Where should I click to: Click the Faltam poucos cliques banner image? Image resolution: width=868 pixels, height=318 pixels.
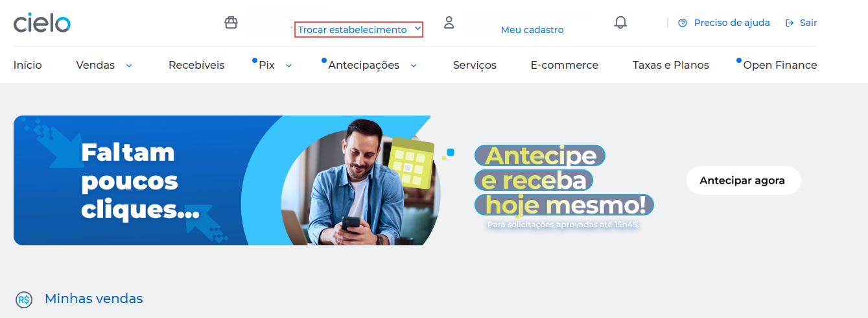click(x=222, y=180)
